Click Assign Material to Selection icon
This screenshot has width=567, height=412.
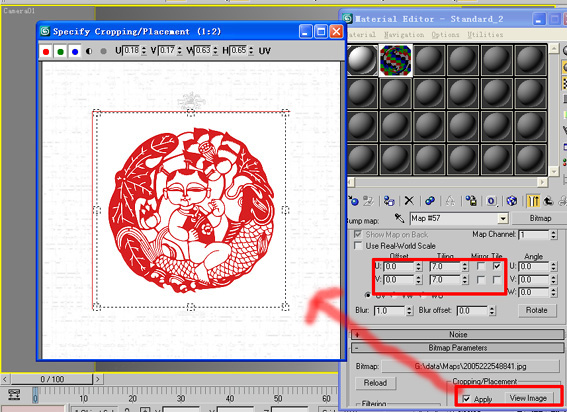pyautogui.click(x=389, y=200)
